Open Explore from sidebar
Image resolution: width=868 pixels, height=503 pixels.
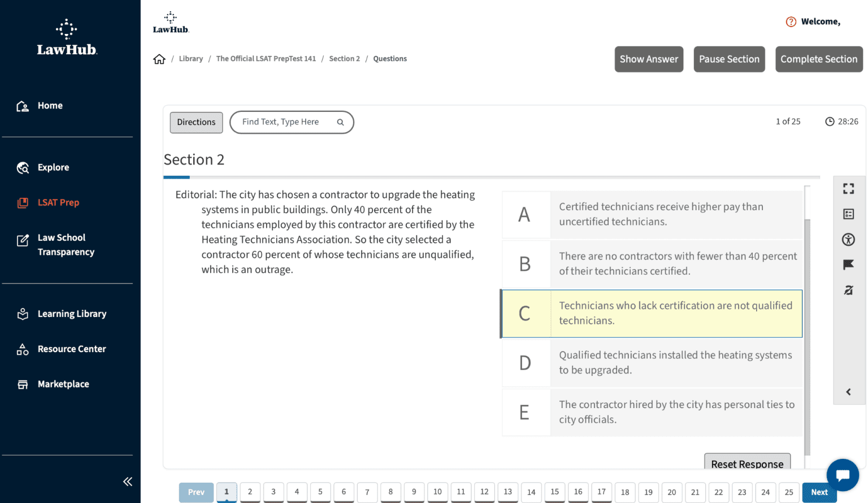(x=53, y=167)
